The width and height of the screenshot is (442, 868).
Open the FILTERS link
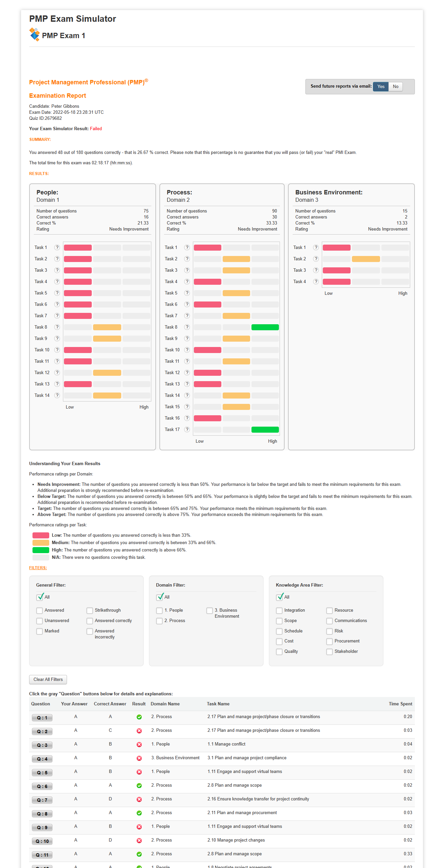click(38, 568)
